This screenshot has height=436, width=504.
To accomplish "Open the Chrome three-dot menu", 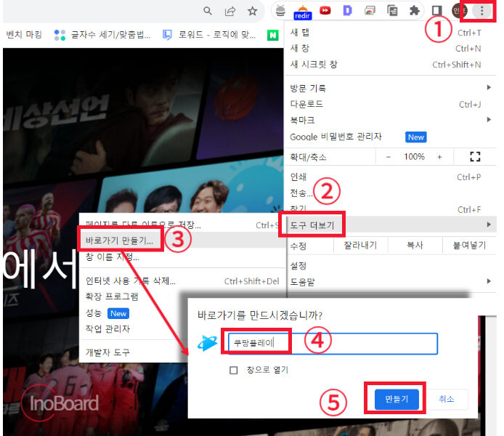I will pos(481,11).
